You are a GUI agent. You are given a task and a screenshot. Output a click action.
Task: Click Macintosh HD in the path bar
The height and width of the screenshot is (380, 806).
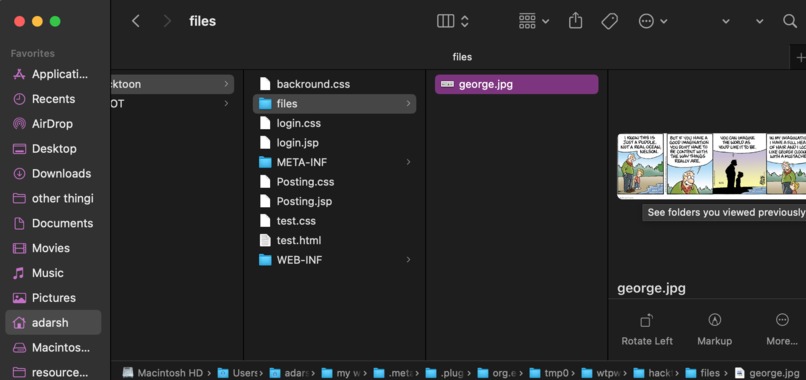pyautogui.click(x=163, y=373)
